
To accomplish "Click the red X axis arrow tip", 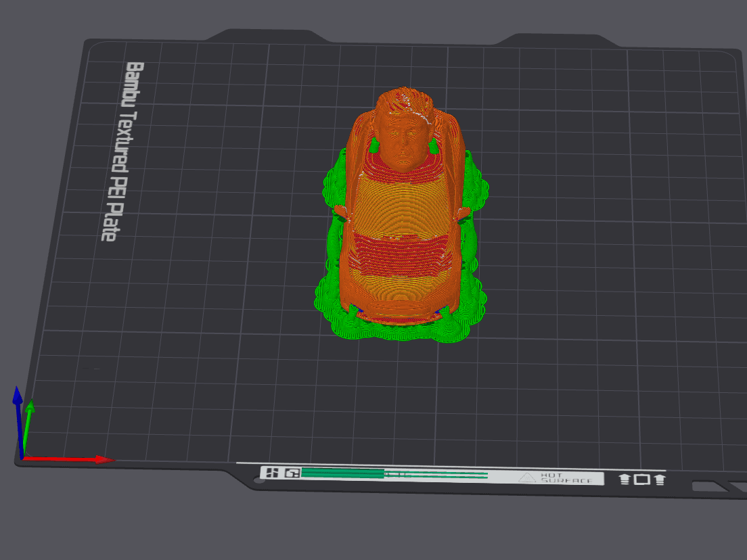I will tap(105, 459).
